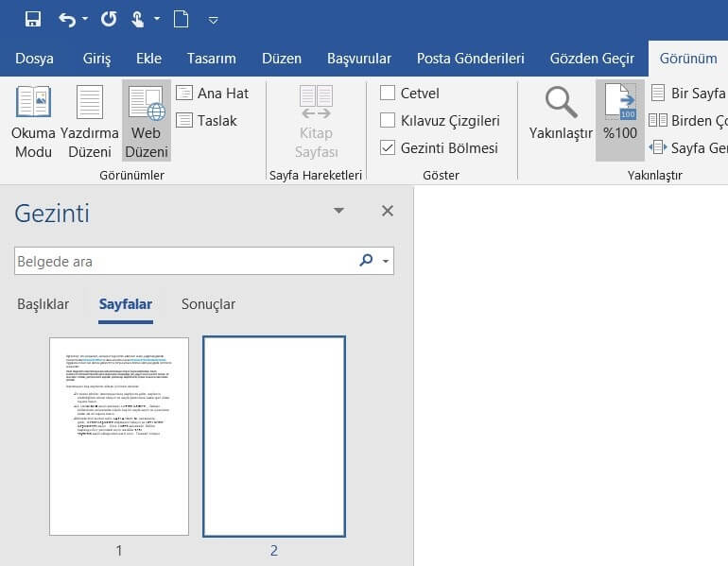Uncheck the Gezinti Bölmesi checkbox
Viewport: 728px width, 566px height.
tap(388, 148)
